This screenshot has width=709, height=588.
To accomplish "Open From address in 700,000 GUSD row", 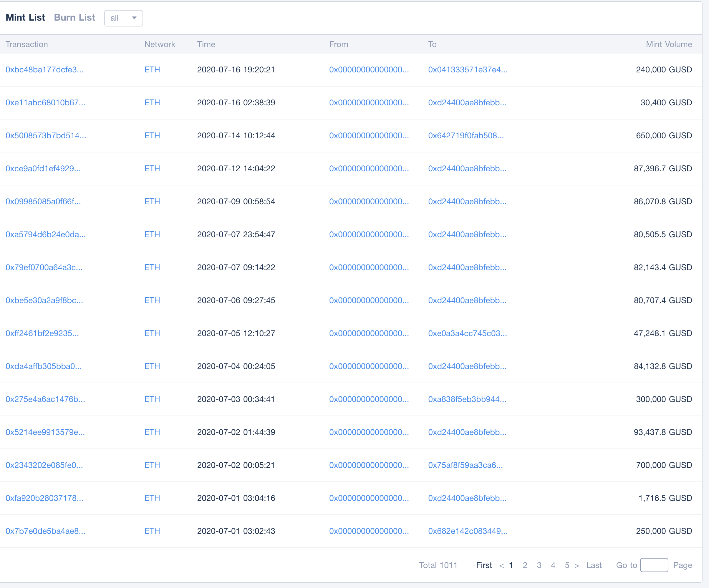I will [x=369, y=465].
